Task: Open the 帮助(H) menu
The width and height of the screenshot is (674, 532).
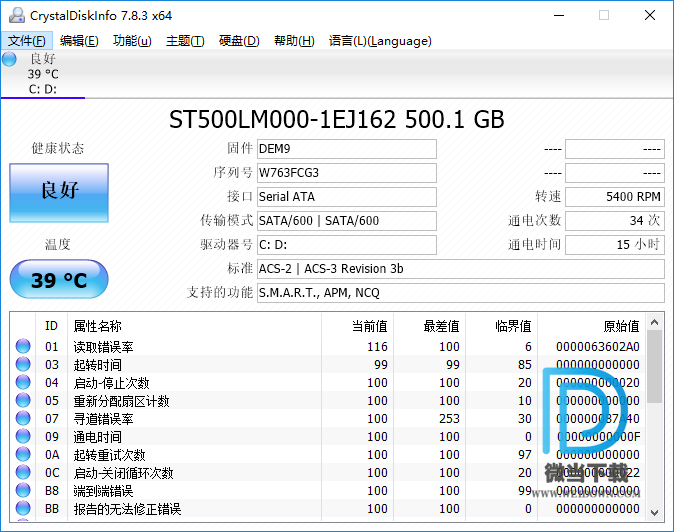Action: click(x=294, y=41)
